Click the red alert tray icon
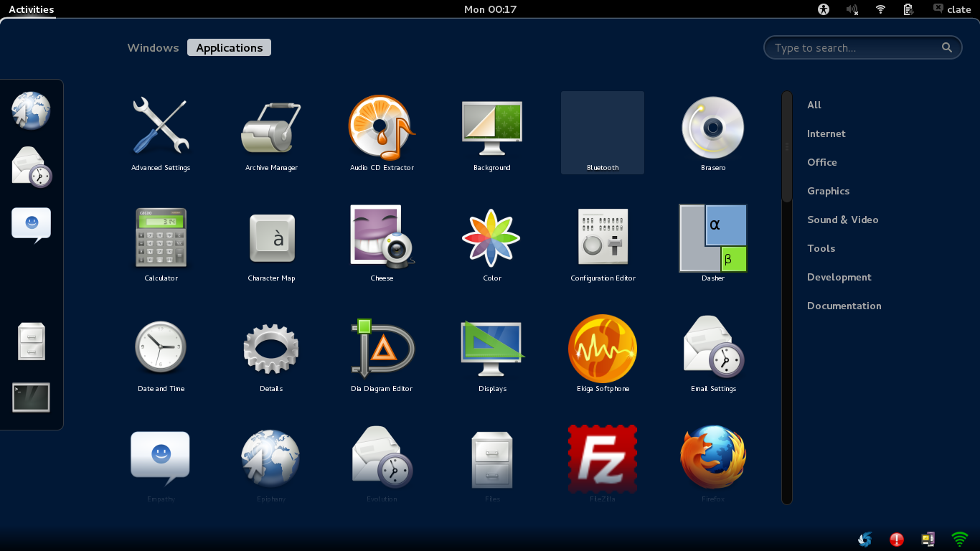This screenshot has width=980, height=551. [x=897, y=540]
